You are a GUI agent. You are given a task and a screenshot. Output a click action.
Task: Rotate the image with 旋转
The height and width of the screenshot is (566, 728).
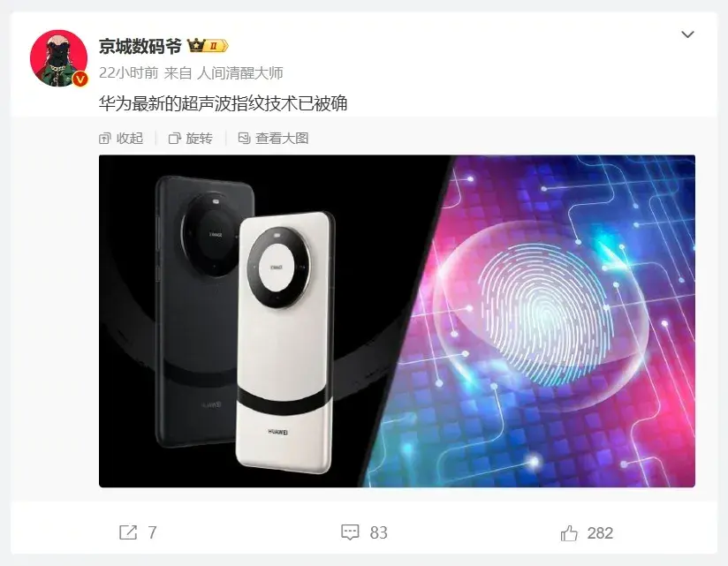click(190, 139)
